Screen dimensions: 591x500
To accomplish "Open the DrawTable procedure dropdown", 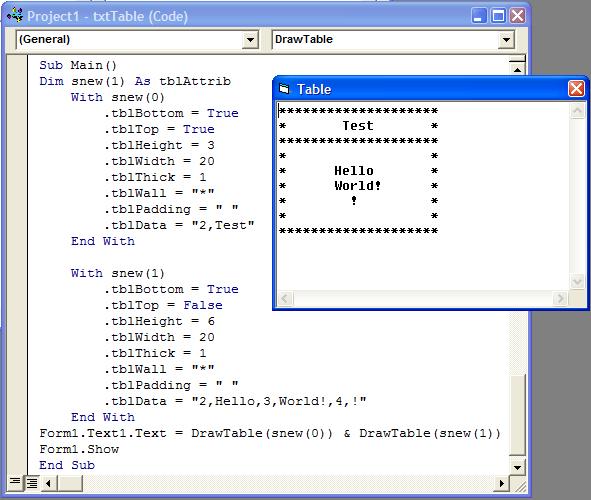I will pyautogui.click(x=506, y=40).
